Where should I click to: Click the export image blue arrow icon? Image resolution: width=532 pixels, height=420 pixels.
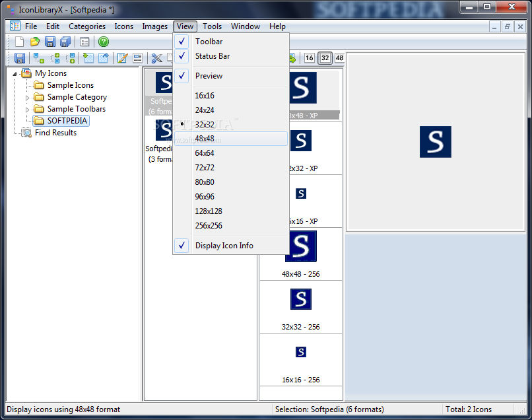click(104, 58)
